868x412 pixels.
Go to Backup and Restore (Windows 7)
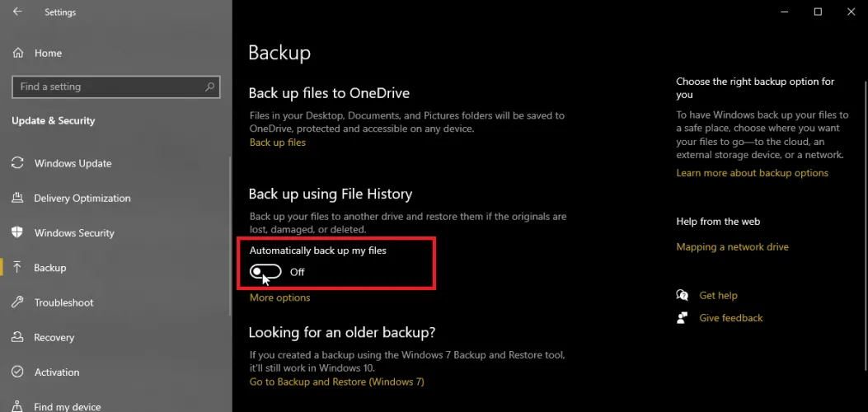point(336,382)
